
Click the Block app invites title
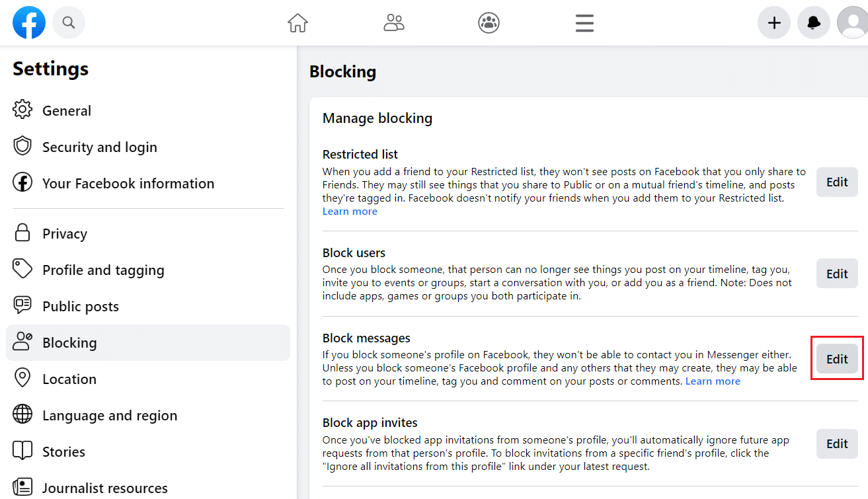[370, 422]
